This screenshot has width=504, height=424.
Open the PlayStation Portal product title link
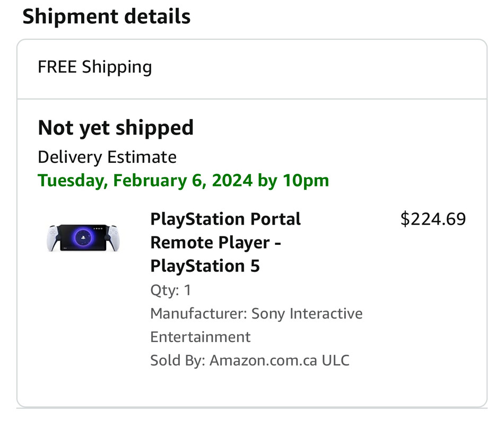point(225,219)
